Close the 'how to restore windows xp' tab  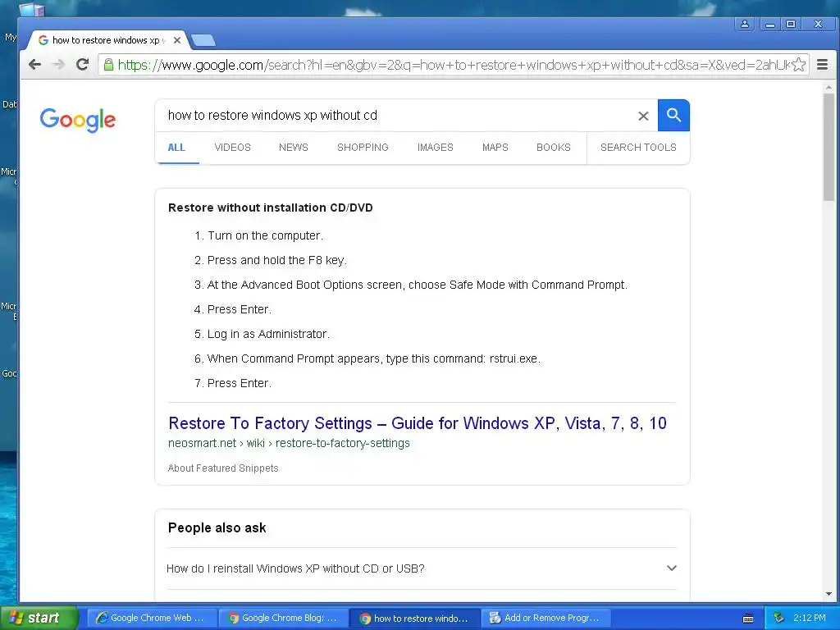tap(177, 40)
